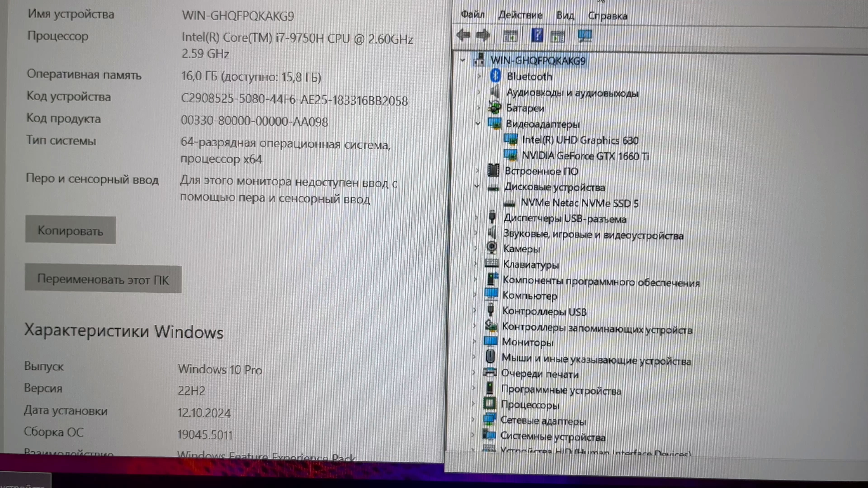Viewport: 868px width, 488px height.
Task: Select the Intel(R) UHD Graphics 630 adapter
Action: tap(580, 140)
